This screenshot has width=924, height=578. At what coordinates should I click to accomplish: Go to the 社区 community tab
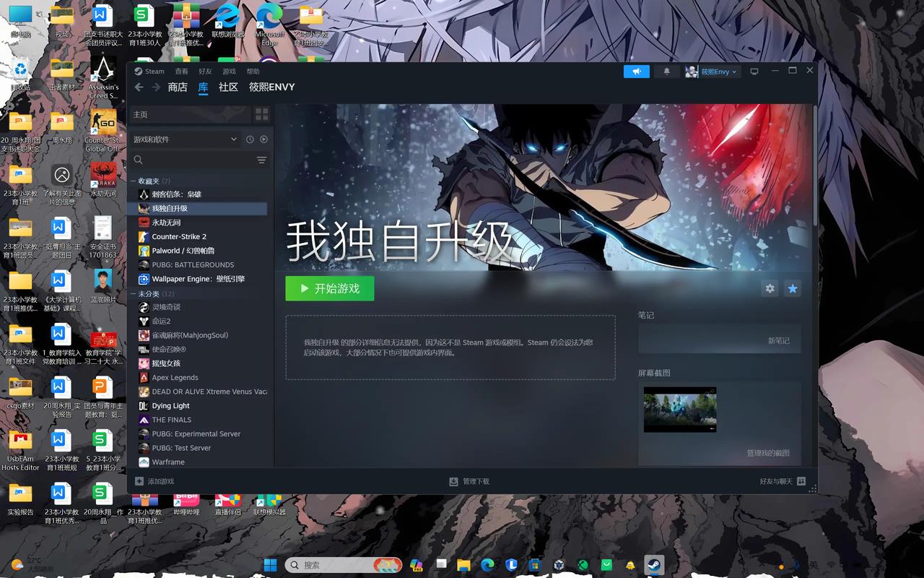[228, 87]
